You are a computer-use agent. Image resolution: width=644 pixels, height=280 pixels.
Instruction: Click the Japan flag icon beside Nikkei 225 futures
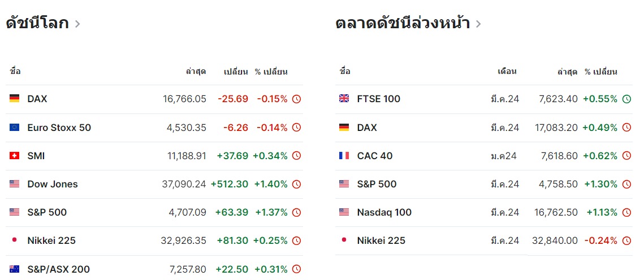tap(344, 240)
